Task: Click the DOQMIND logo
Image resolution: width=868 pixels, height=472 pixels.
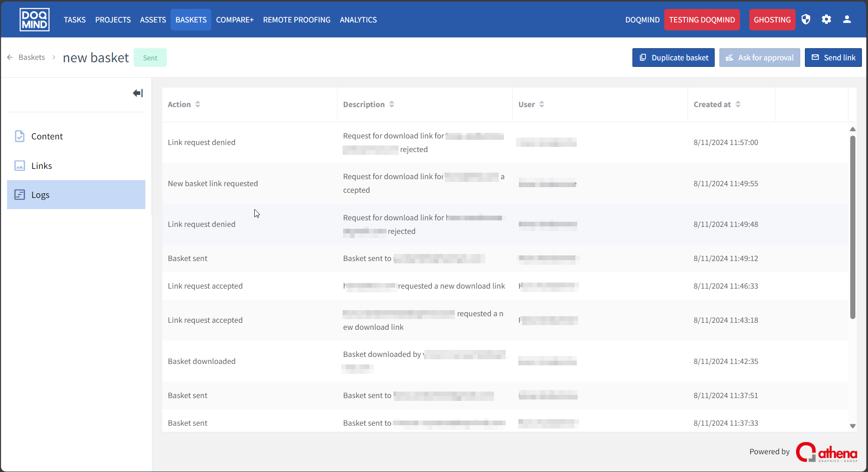Action: [x=35, y=20]
